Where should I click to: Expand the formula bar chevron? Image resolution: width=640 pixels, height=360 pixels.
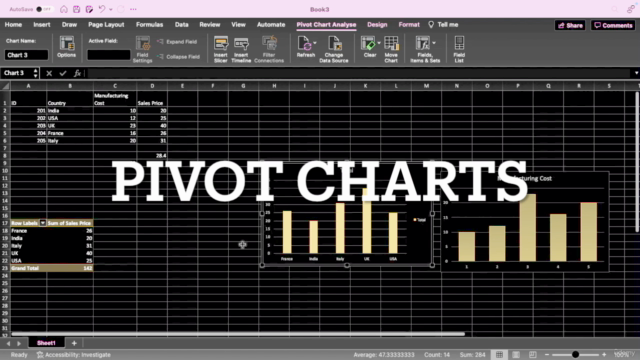pyautogui.click(x=636, y=73)
